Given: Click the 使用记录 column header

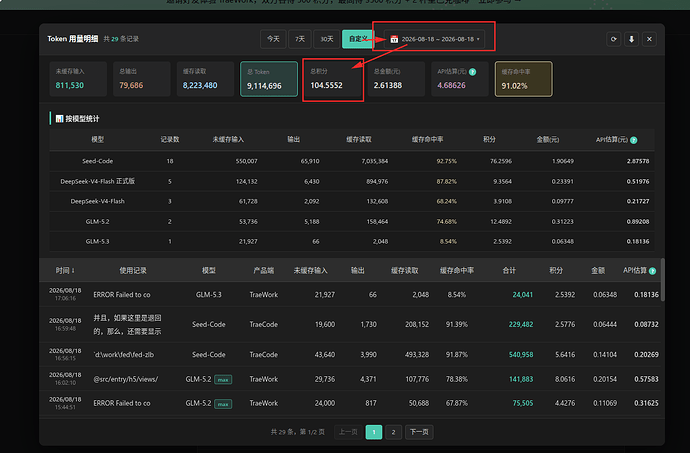Looking at the screenshot, I should pyautogui.click(x=133, y=270).
